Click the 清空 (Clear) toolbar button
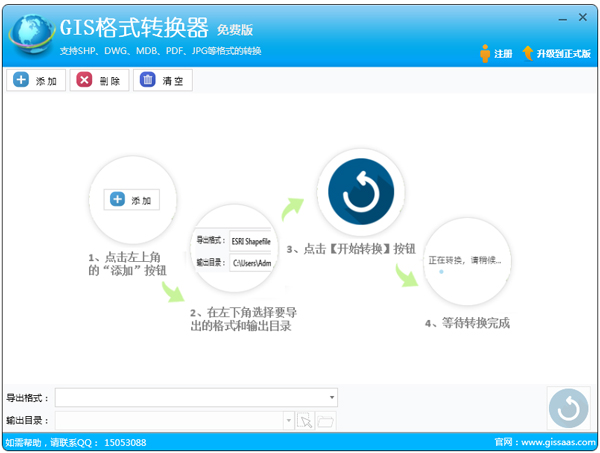The height and width of the screenshot is (453, 600). tap(162, 81)
